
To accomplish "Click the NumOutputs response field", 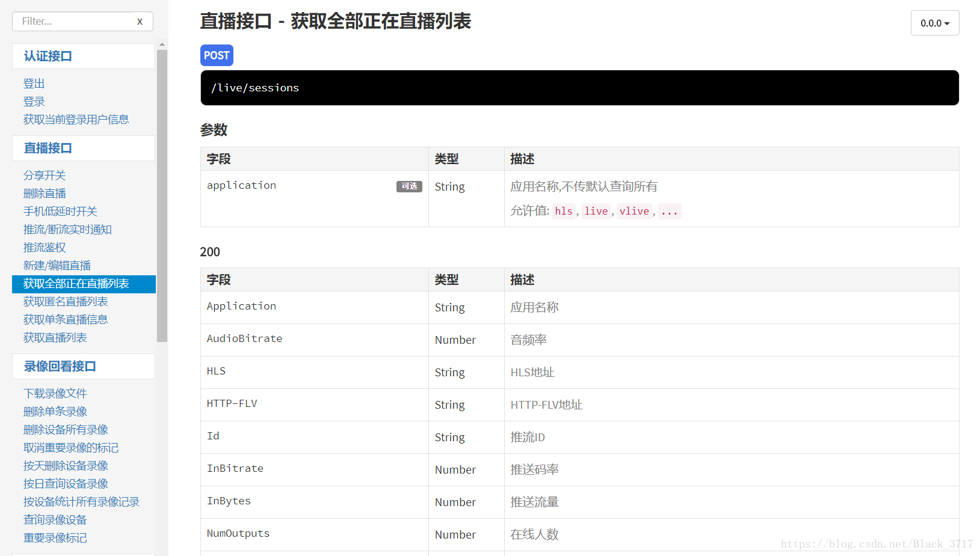I will pyautogui.click(x=238, y=534).
